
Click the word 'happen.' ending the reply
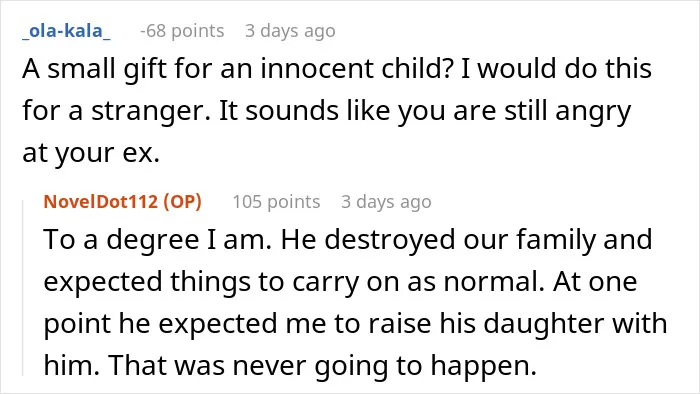coord(483,367)
